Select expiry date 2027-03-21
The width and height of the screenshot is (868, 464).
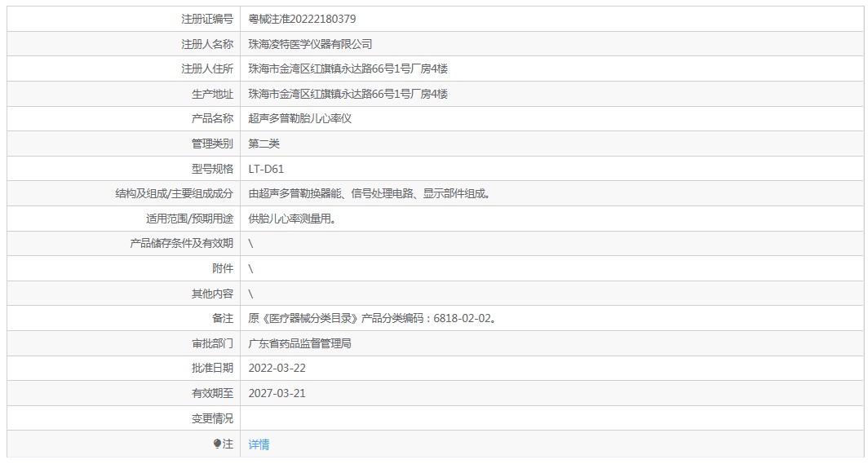point(277,394)
